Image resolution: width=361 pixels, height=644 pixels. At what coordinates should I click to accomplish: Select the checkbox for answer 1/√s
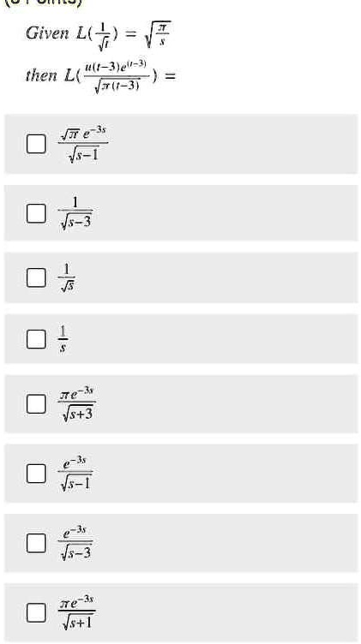pos(36,277)
